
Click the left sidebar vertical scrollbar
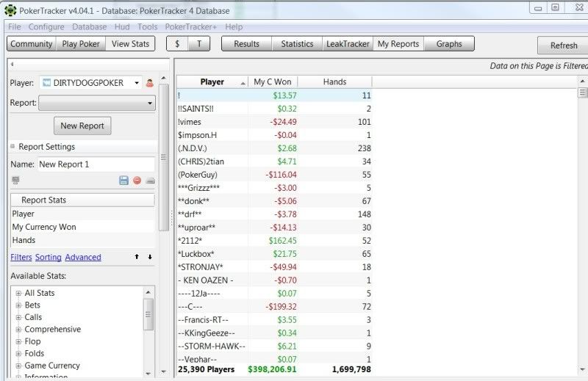point(163,157)
